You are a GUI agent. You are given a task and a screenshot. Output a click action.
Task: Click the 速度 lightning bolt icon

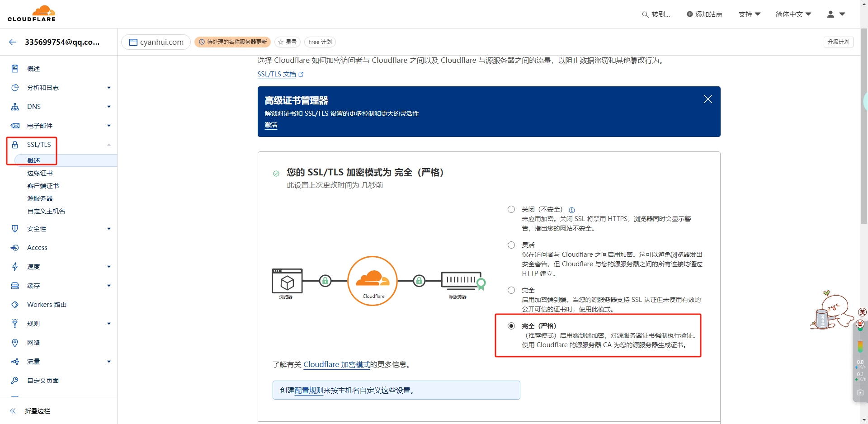pos(15,267)
